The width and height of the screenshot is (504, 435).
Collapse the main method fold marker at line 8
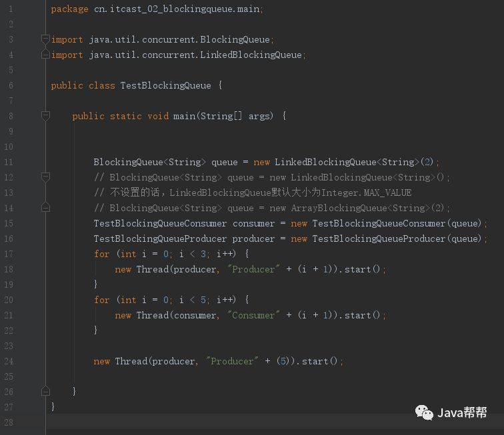(45, 116)
